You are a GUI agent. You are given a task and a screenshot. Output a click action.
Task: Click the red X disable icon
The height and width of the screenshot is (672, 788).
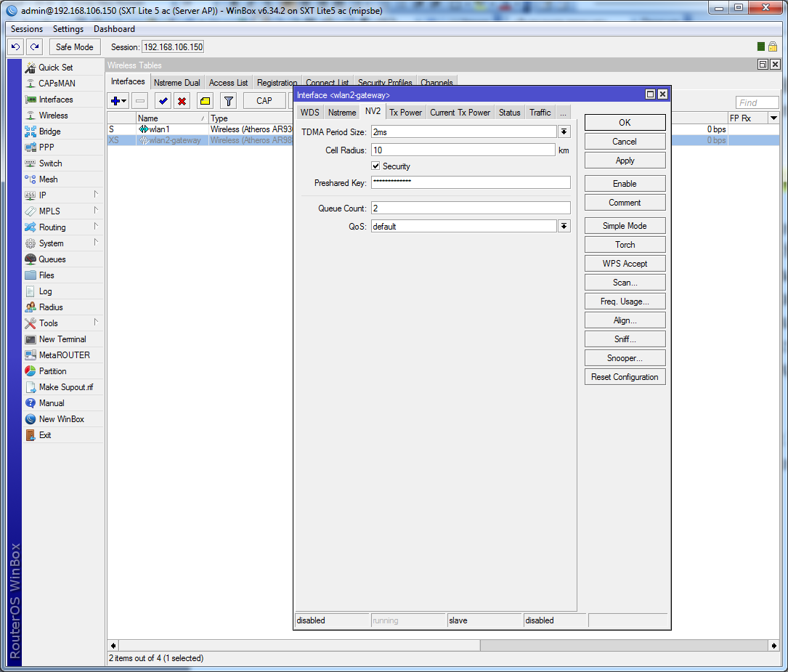[182, 101]
